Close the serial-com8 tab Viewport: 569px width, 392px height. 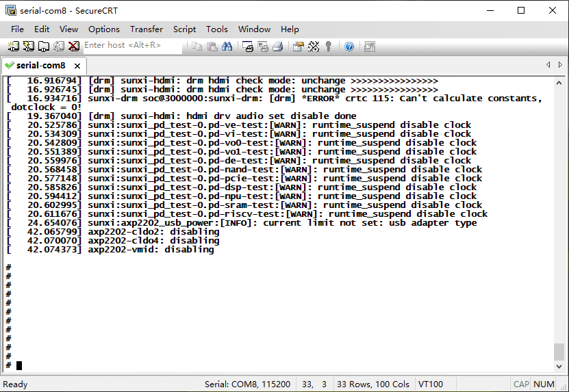click(x=77, y=66)
